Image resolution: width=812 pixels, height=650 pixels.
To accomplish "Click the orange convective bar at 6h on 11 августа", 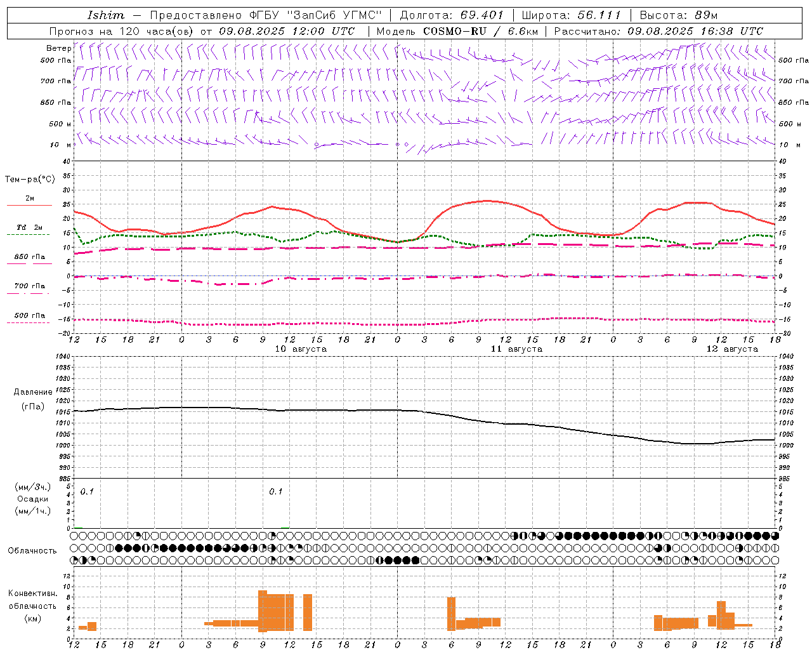I will tap(451, 614).
